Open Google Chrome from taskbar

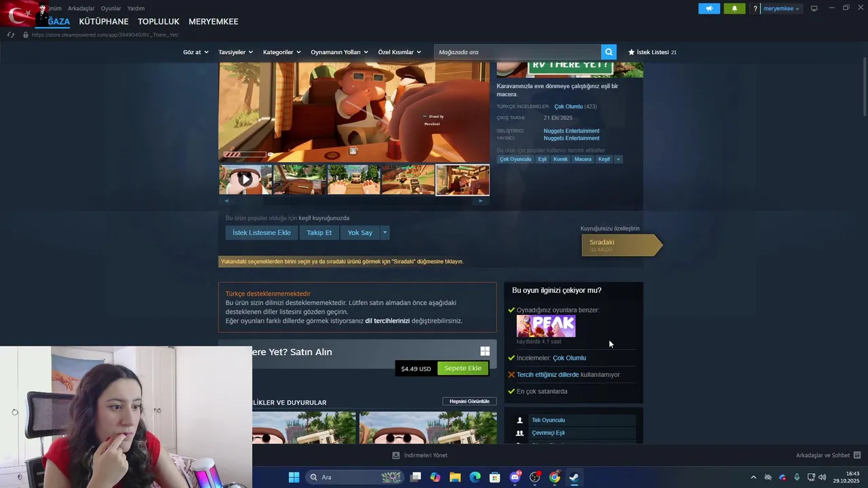[555, 477]
